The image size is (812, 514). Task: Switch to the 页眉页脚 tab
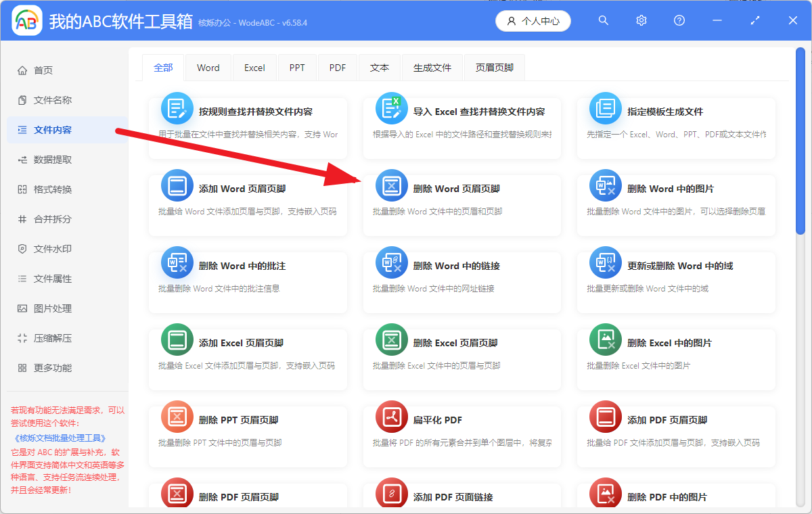click(494, 67)
